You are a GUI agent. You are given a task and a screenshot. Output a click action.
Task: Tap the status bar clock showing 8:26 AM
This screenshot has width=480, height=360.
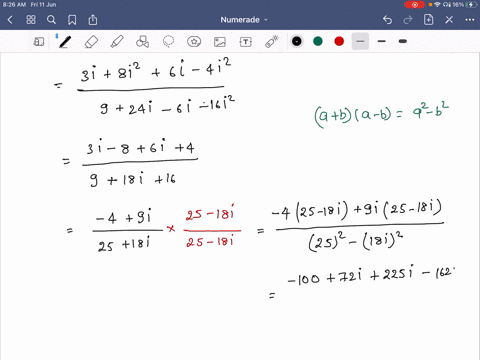pyautogui.click(x=14, y=5)
